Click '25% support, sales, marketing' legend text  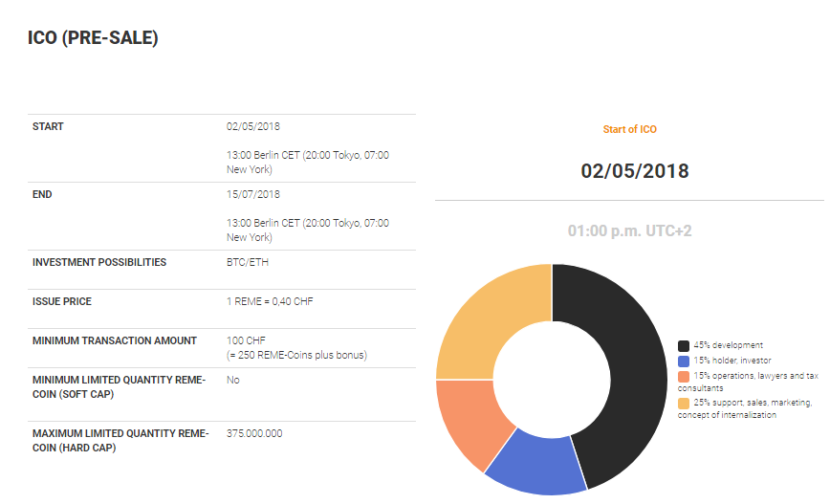(x=745, y=408)
